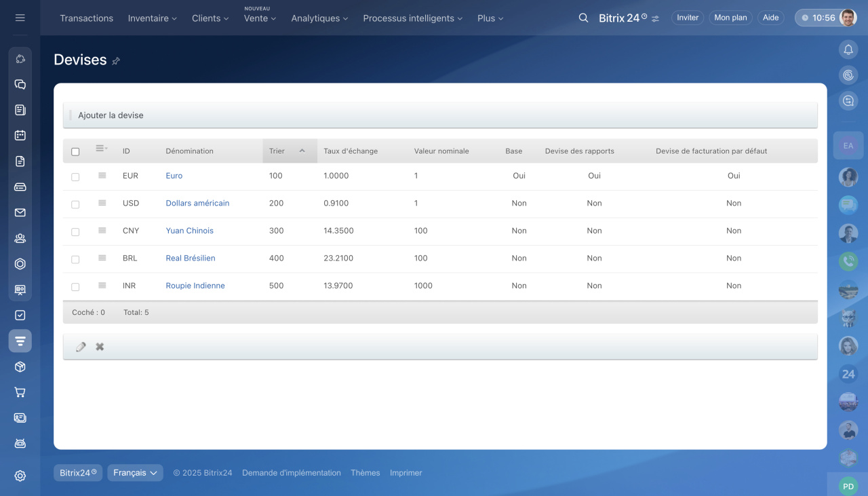Image resolution: width=868 pixels, height=496 pixels.
Task: Check the EUR row checkbox
Action: click(75, 176)
